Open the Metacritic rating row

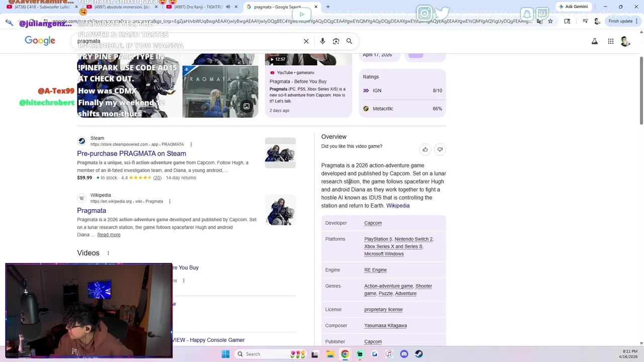tap(403, 109)
